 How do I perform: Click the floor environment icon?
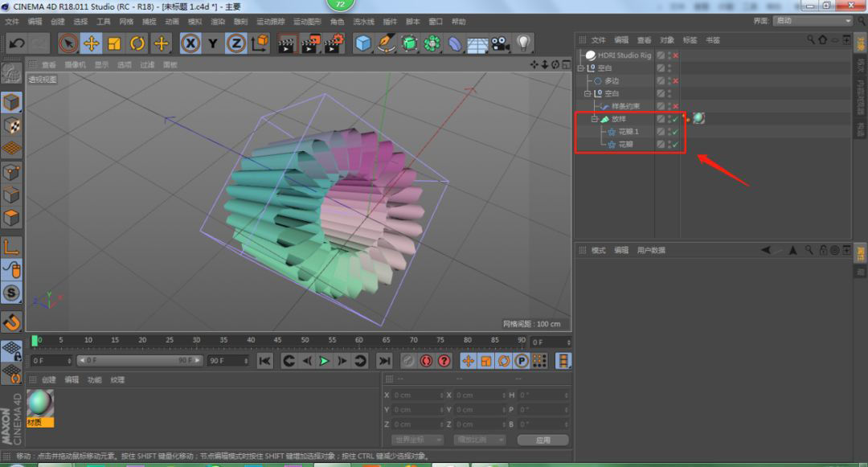[x=477, y=43]
